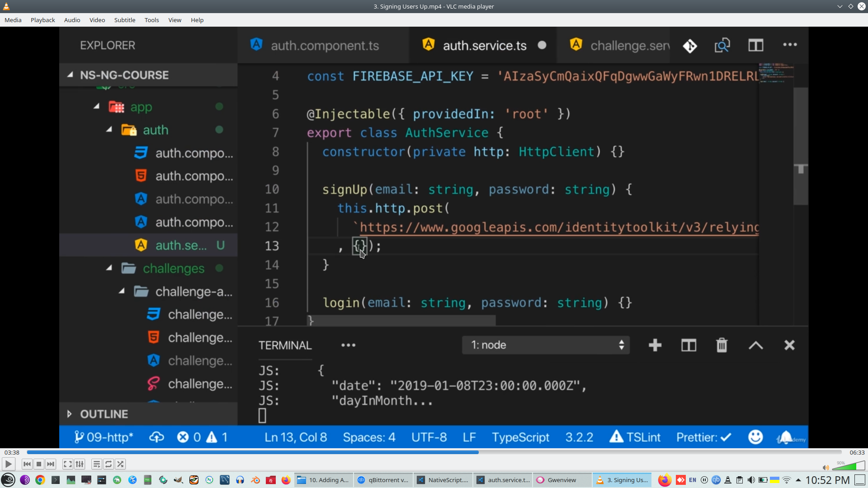Switch to qBittorrent taskbar window
This screenshot has width=868, height=488.
(x=383, y=480)
